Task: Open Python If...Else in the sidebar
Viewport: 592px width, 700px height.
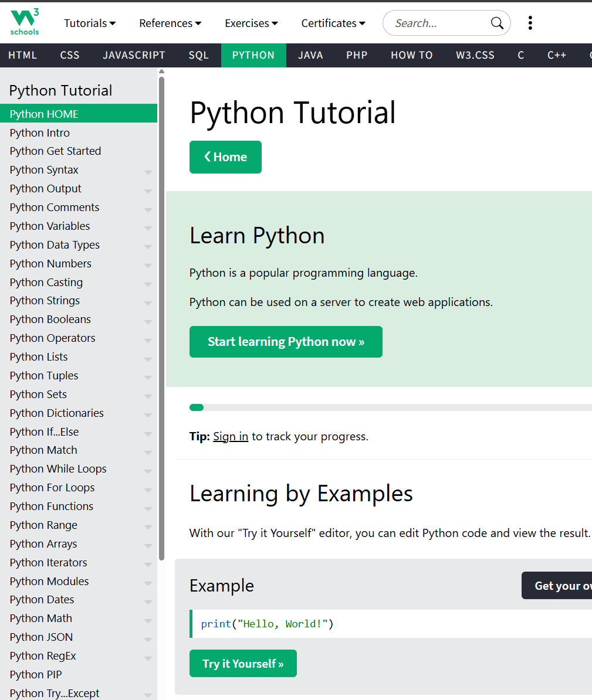Action: [79, 431]
